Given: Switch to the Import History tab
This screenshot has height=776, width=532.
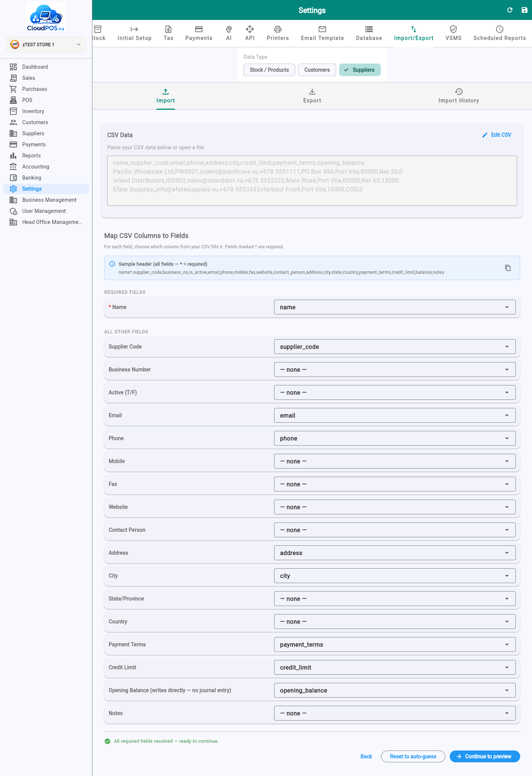Looking at the screenshot, I should coord(458,96).
